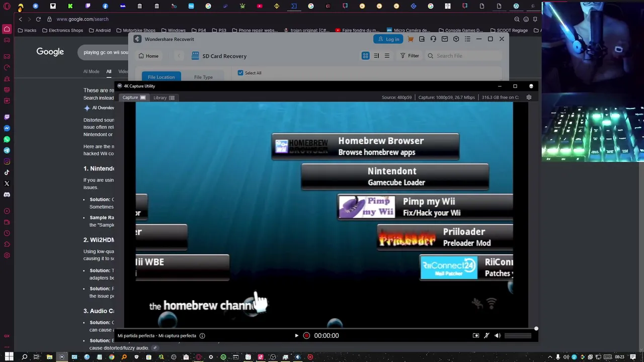Click the info icon next to the recording title
This screenshot has height=362, width=644.
[x=202, y=335]
